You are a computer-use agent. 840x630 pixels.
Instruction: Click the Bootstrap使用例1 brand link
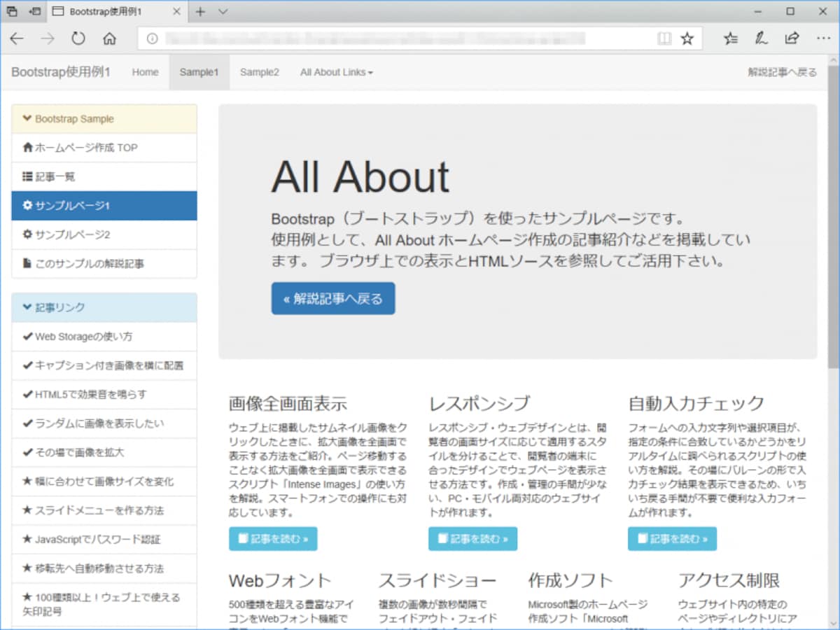[x=61, y=72]
